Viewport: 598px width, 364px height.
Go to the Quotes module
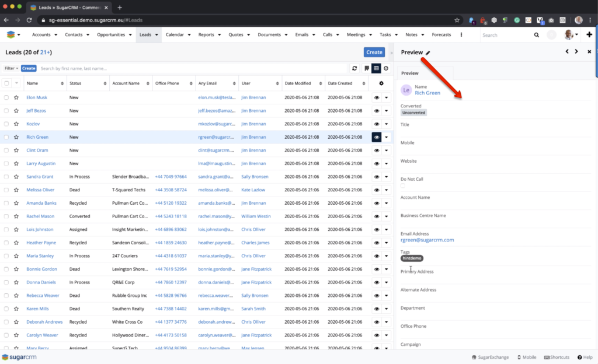[x=236, y=34]
